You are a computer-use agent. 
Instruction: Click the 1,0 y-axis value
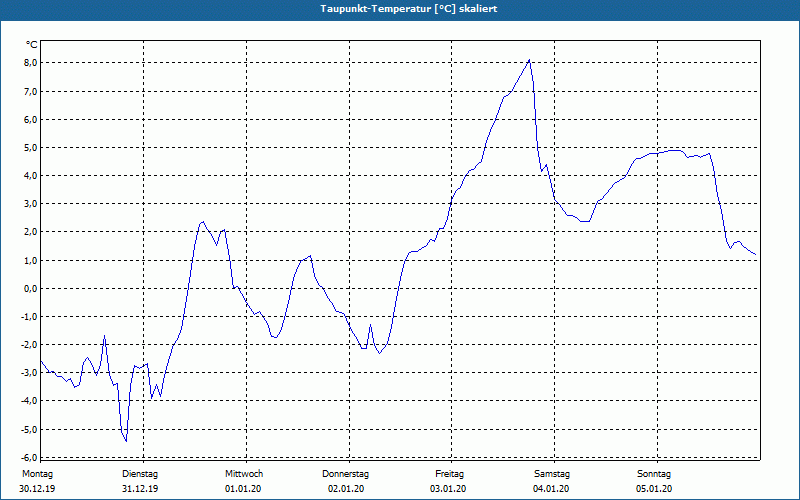point(30,260)
